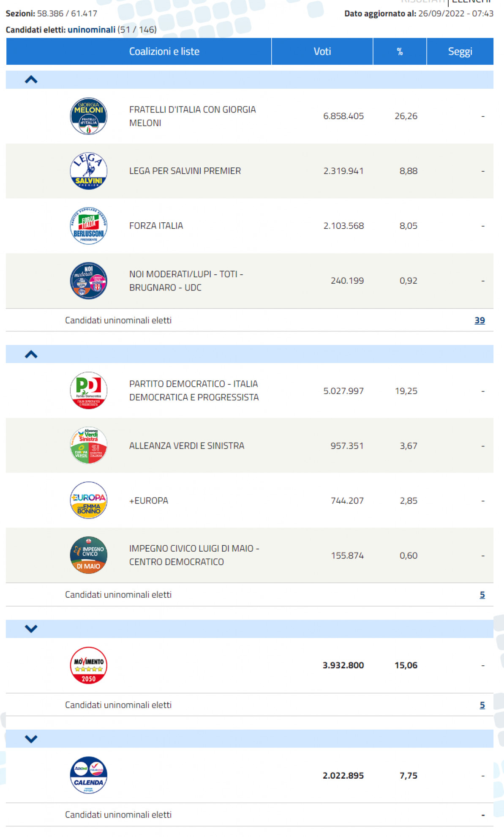Click the Impegno Civico Di Maio logo

click(88, 555)
